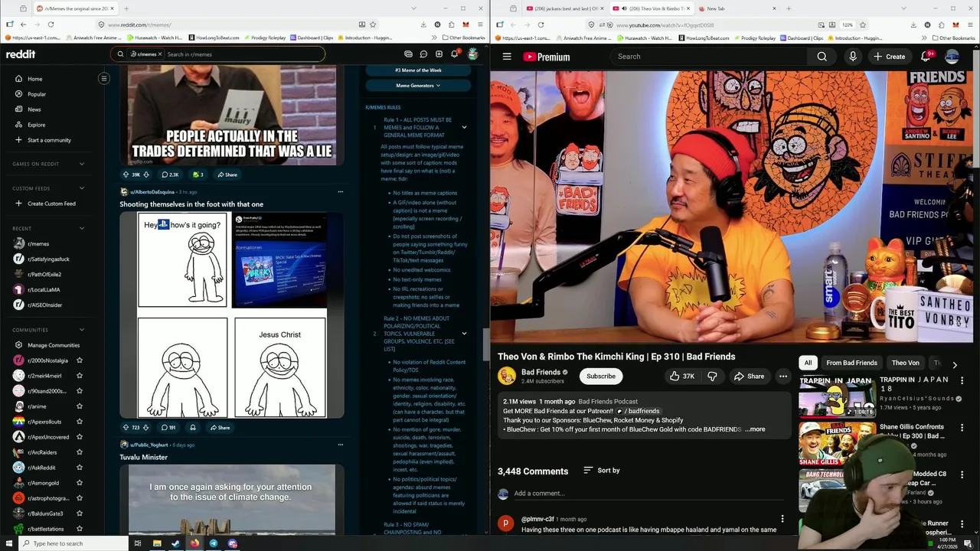Collapse Rule 2 no polarizing topics
The width and height of the screenshot is (980, 551).
(x=464, y=334)
